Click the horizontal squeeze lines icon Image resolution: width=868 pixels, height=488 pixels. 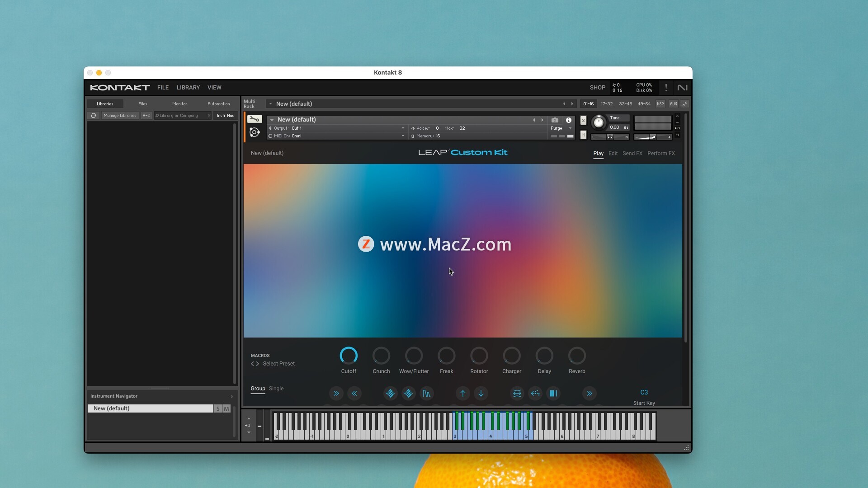(x=517, y=394)
